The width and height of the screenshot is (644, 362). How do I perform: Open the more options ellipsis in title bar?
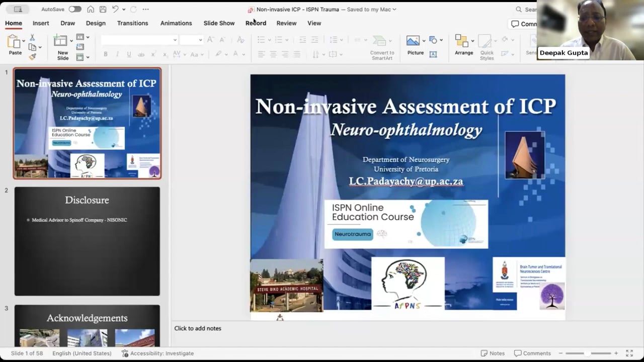point(146,9)
